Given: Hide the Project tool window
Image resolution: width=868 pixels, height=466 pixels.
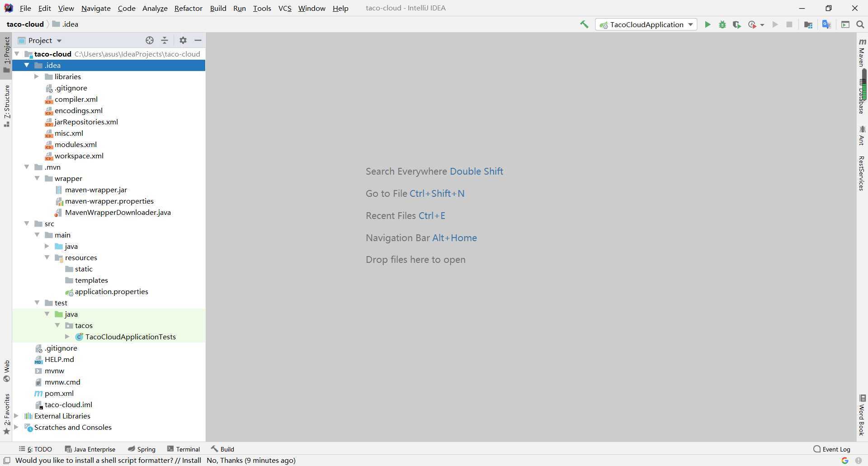Looking at the screenshot, I should [198, 40].
